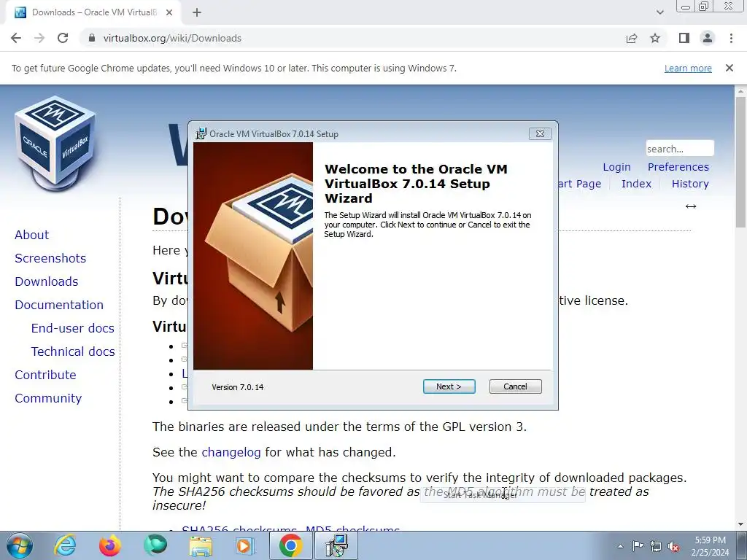Open Learn more link in update banner
Viewport: 747px width, 560px height.
pyautogui.click(x=688, y=68)
